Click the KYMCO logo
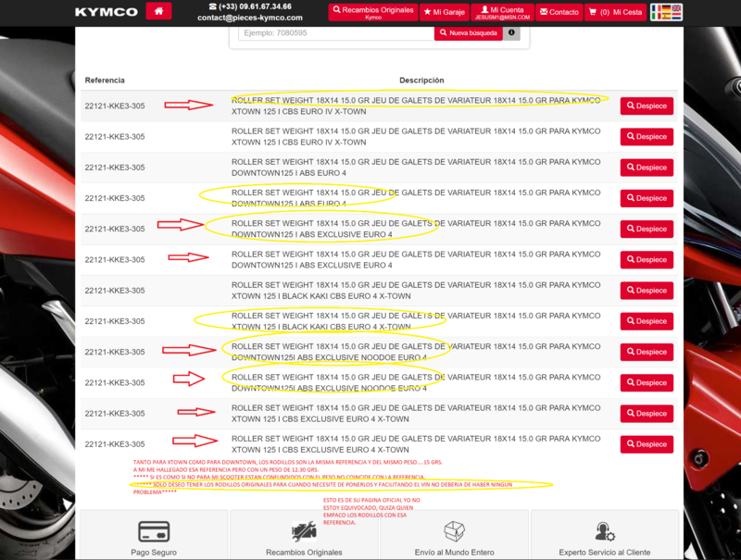 pos(107,12)
